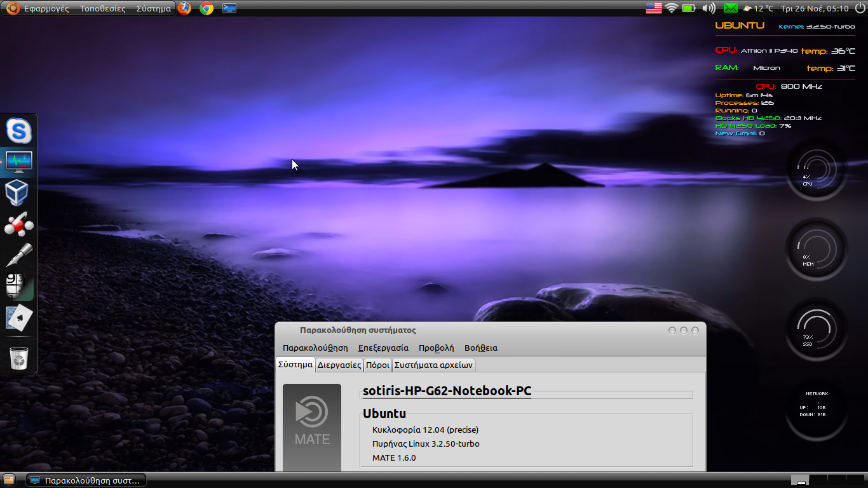Screen dimensions: 868x488
Task: Open the Συστήματα αρχείων tab
Action: (433, 365)
